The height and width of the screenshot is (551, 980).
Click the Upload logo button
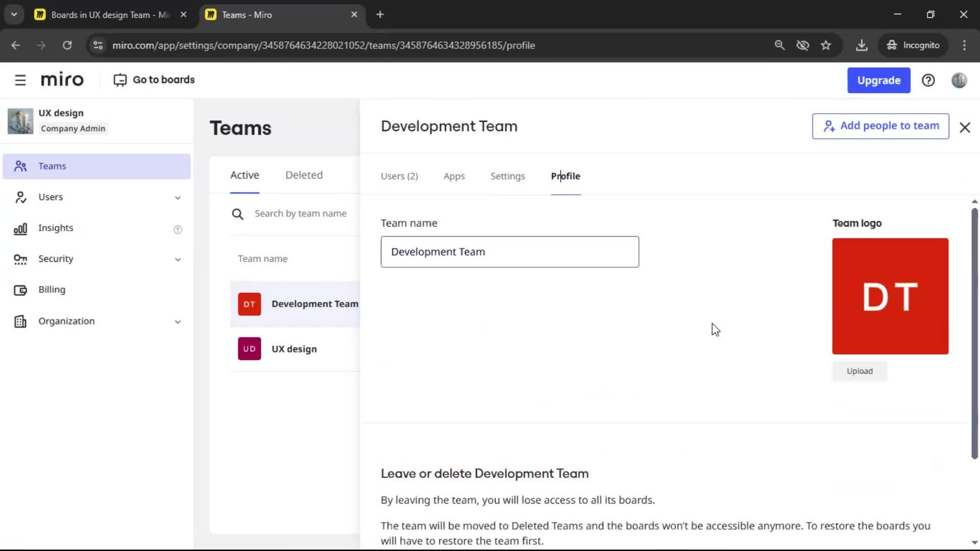tap(860, 371)
